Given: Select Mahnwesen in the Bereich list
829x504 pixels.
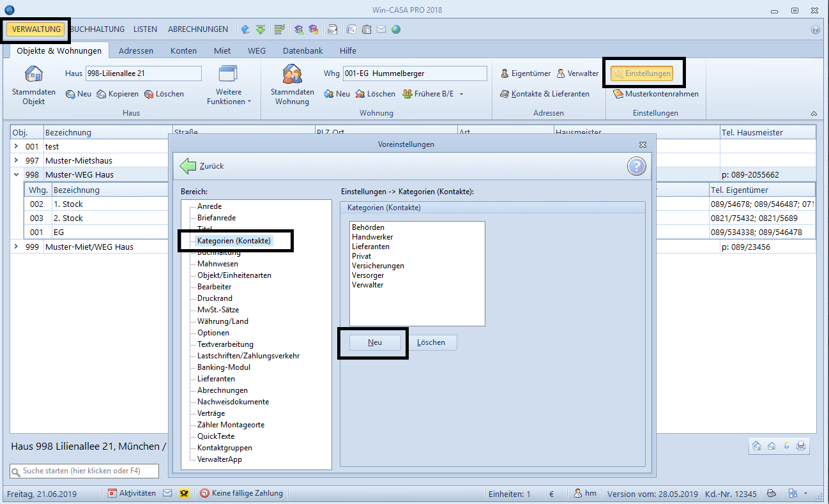Looking at the screenshot, I should coord(217,264).
